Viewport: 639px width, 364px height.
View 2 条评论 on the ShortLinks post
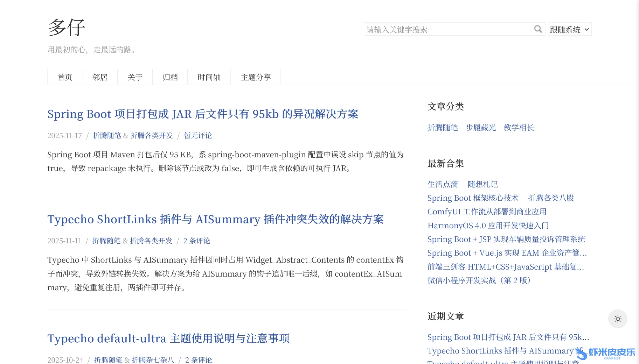[196, 241]
